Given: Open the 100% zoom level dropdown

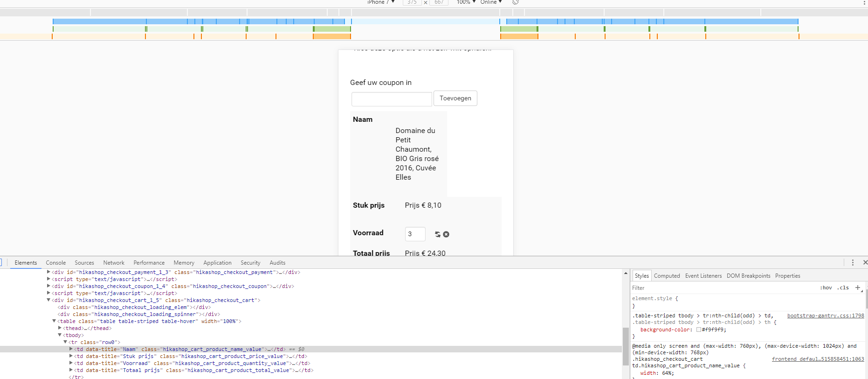Looking at the screenshot, I should pos(466,2).
